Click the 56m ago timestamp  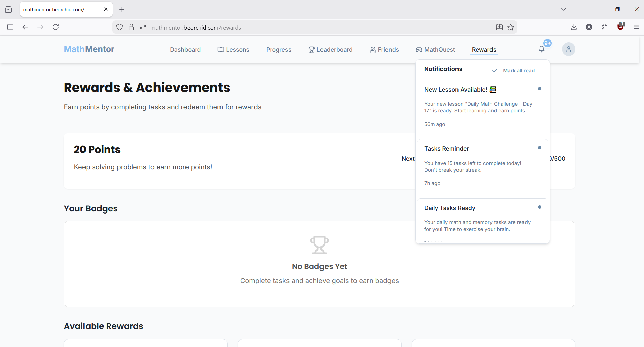[435, 124]
